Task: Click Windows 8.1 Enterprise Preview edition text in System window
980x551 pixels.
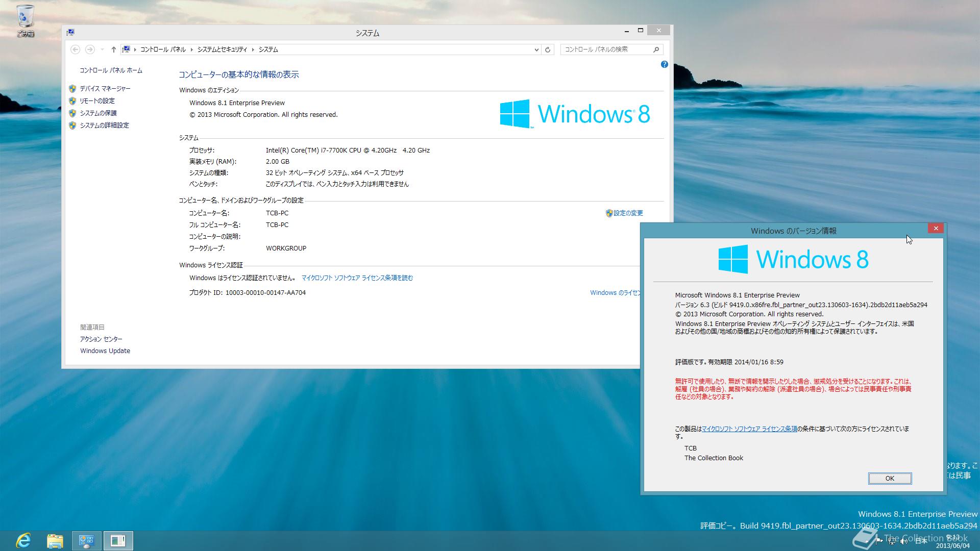Action: (x=237, y=103)
